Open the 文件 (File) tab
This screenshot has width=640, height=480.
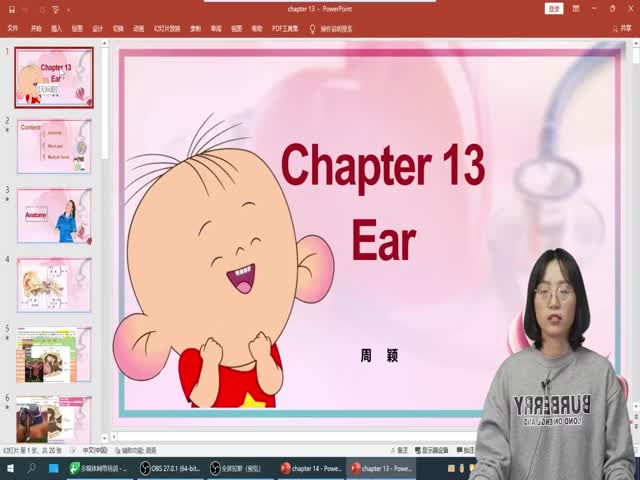click(13, 29)
